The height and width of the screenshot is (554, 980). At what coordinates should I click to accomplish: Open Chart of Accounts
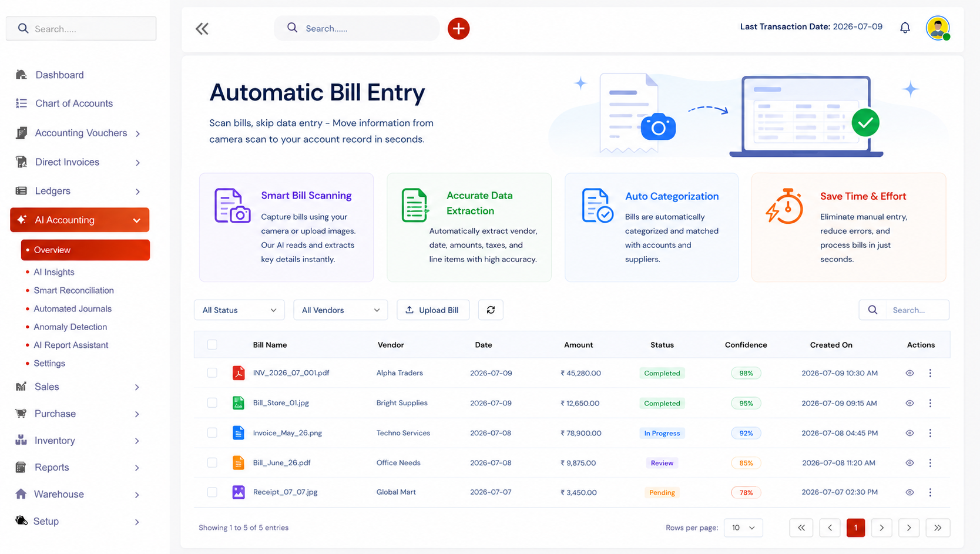coord(74,103)
